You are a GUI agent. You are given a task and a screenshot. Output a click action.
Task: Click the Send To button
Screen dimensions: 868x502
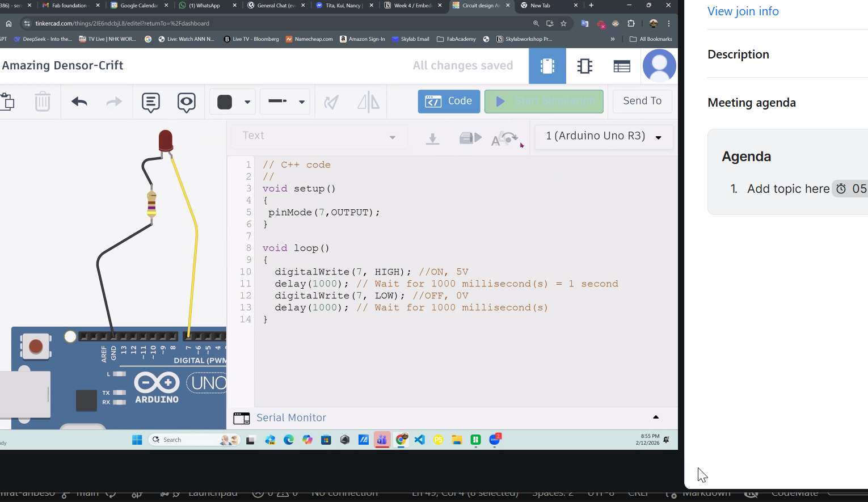pyautogui.click(x=642, y=101)
